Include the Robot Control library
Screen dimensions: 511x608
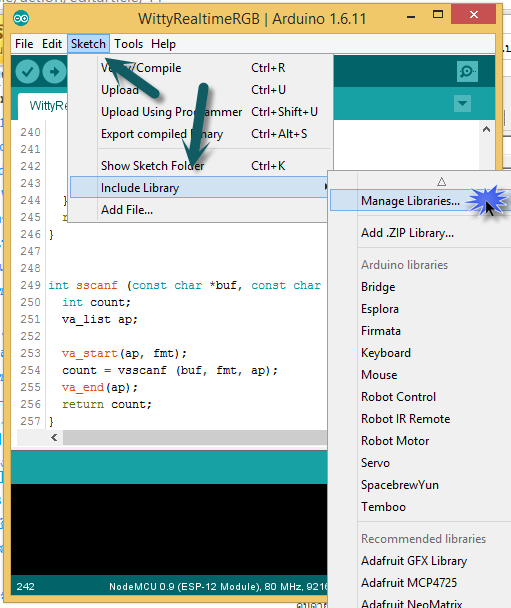tap(420, 397)
